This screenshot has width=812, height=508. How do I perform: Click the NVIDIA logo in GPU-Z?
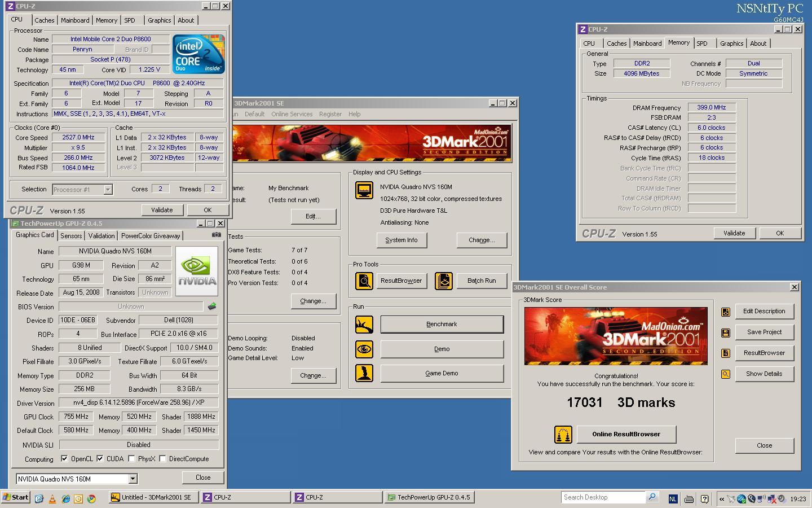tap(197, 271)
